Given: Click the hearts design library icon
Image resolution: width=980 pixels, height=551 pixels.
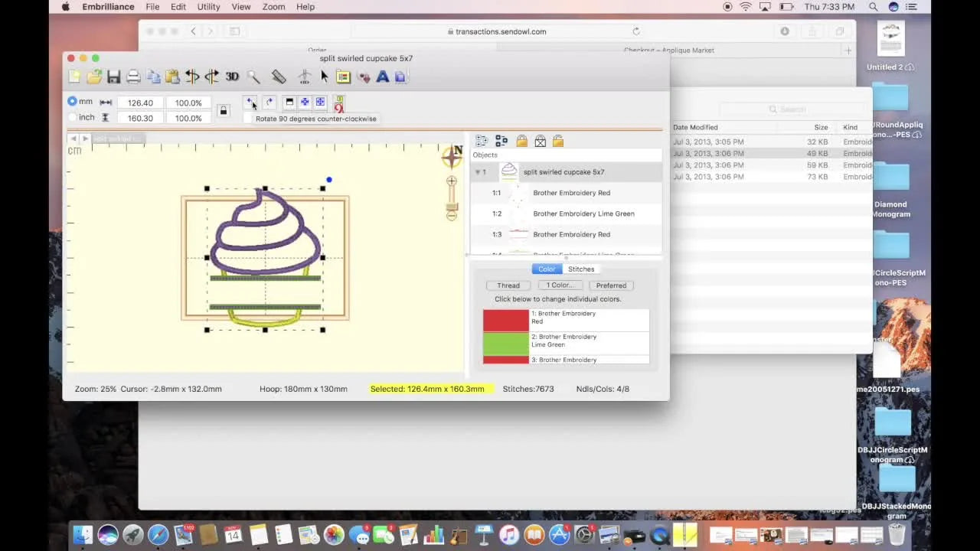Looking at the screenshot, I should point(364,77).
